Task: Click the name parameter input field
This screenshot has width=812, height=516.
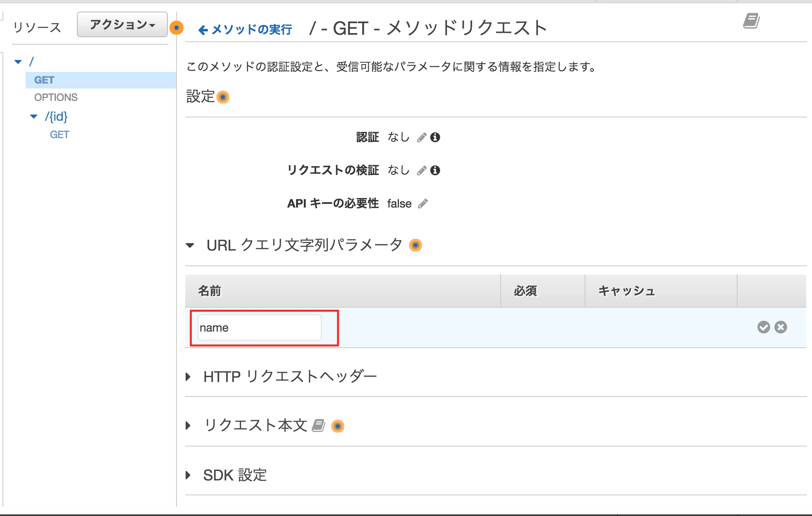Action: tap(260, 327)
